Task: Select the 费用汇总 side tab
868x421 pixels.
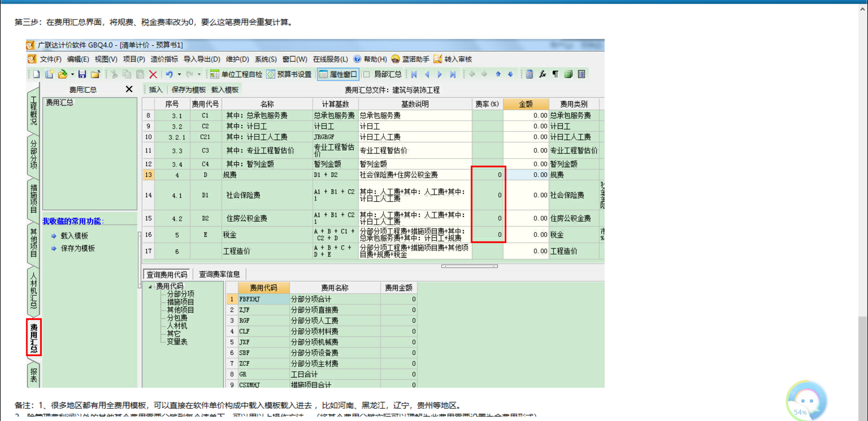Action: (34, 337)
